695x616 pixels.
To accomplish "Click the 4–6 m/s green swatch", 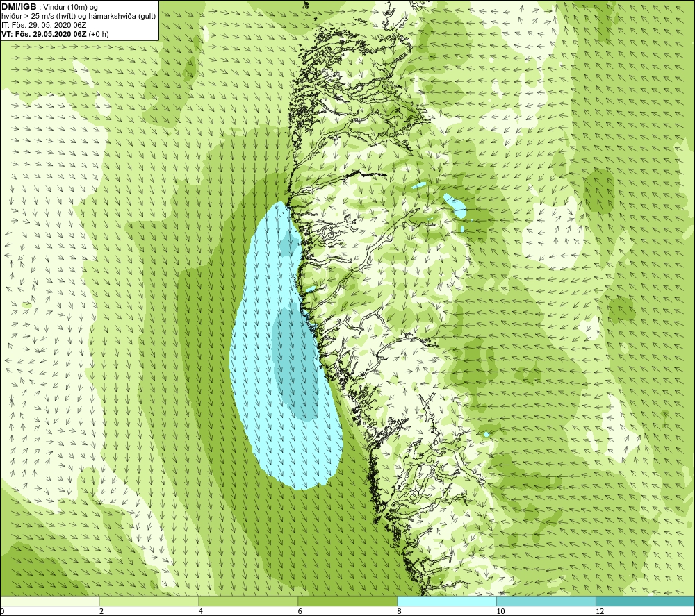I will click(x=248, y=601).
